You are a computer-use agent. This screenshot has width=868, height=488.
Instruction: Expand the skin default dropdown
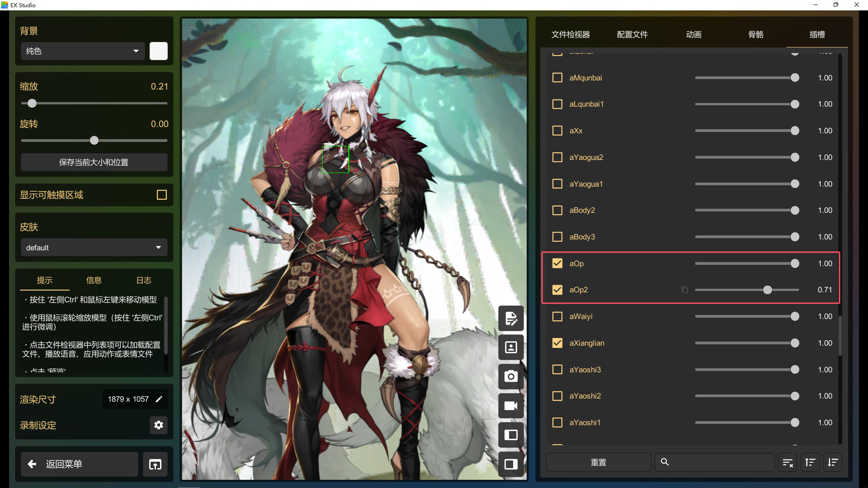point(94,248)
